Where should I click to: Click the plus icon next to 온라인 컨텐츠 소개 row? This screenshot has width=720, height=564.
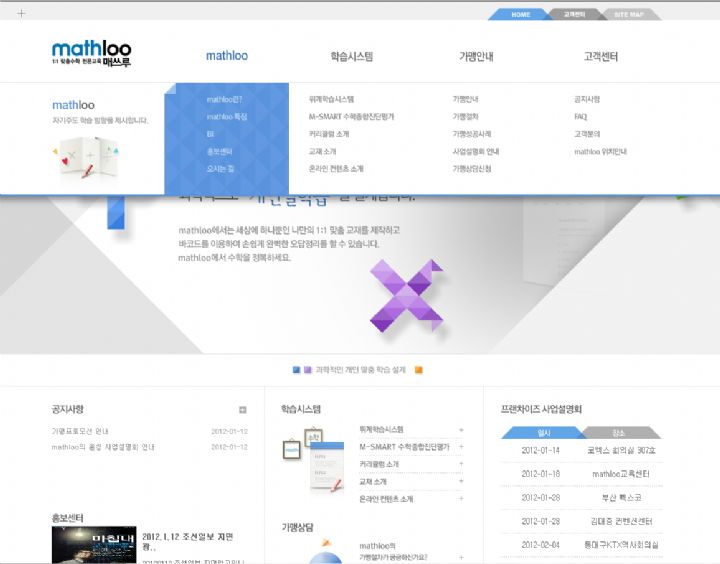click(461, 498)
